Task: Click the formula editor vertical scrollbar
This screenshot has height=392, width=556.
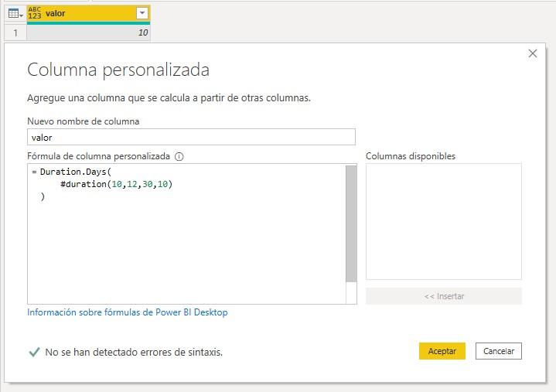Action: click(x=351, y=224)
